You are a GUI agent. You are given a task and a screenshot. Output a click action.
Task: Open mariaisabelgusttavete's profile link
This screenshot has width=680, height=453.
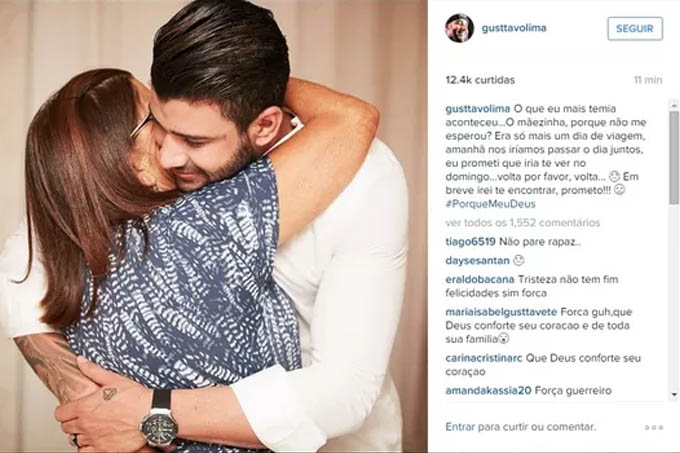[501, 312]
